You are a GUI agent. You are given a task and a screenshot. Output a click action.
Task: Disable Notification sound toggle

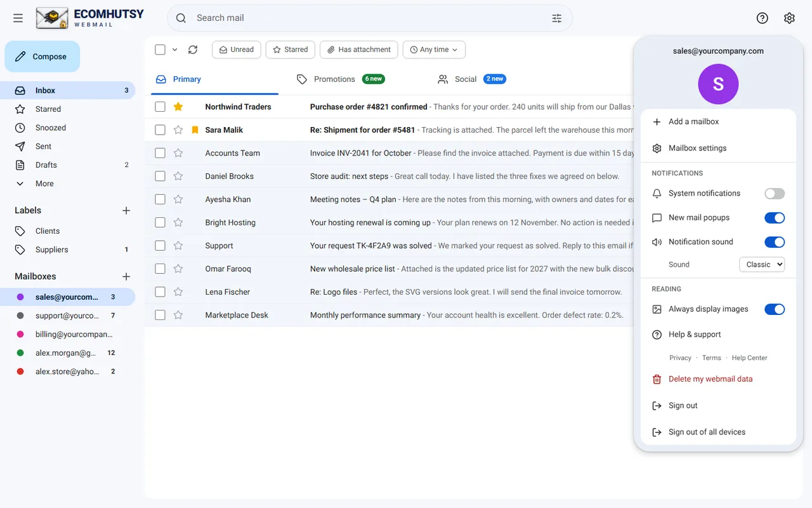pos(775,242)
